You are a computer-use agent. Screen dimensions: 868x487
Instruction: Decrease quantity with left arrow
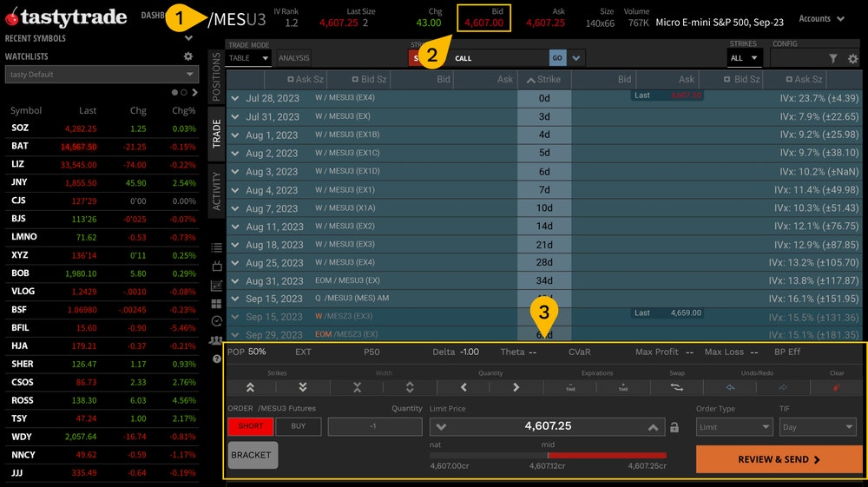pyautogui.click(x=464, y=387)
